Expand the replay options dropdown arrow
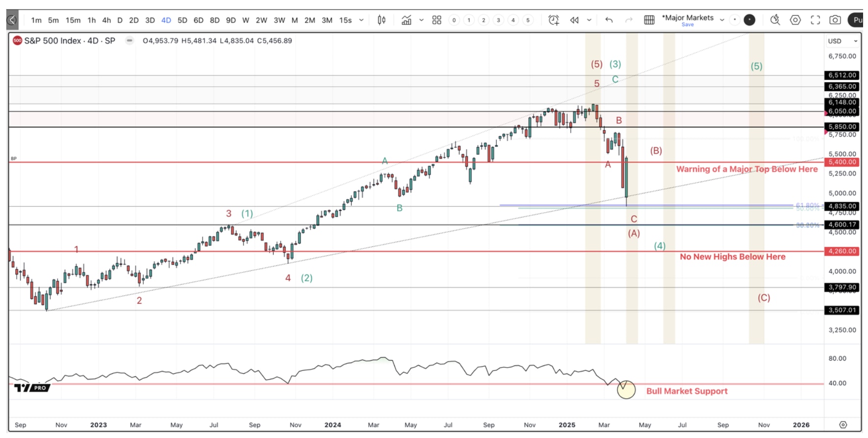This screenshot has width=868, height=438. tap(589, 20)
